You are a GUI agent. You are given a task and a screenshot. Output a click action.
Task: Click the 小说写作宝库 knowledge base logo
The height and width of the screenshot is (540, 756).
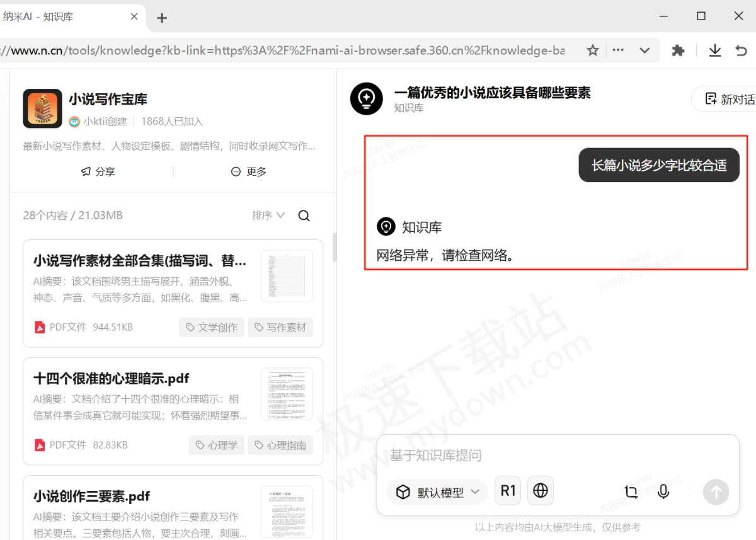pos(42,108)
